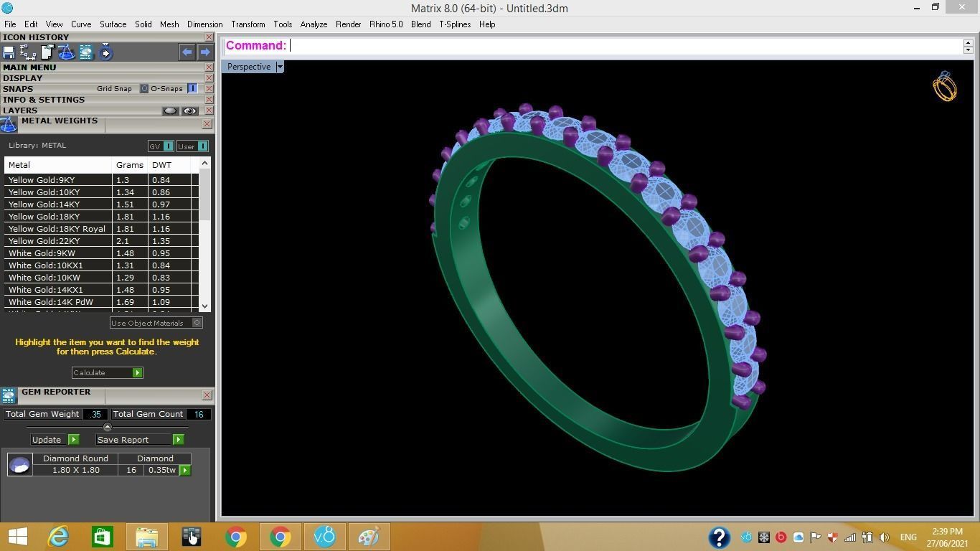Screen dimensions: 980x551
Task: Open the T-Splines menu
Action: [455, 24]
